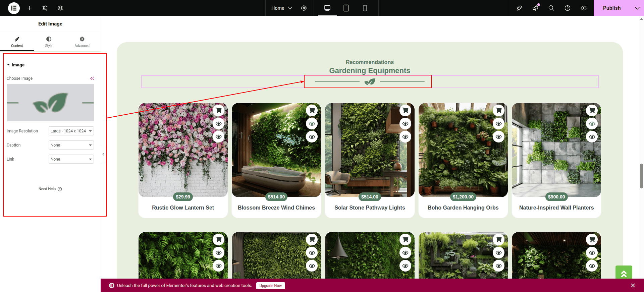
Task: Open the Add Element panel with the plus icon
Action: tap(30, 8)
